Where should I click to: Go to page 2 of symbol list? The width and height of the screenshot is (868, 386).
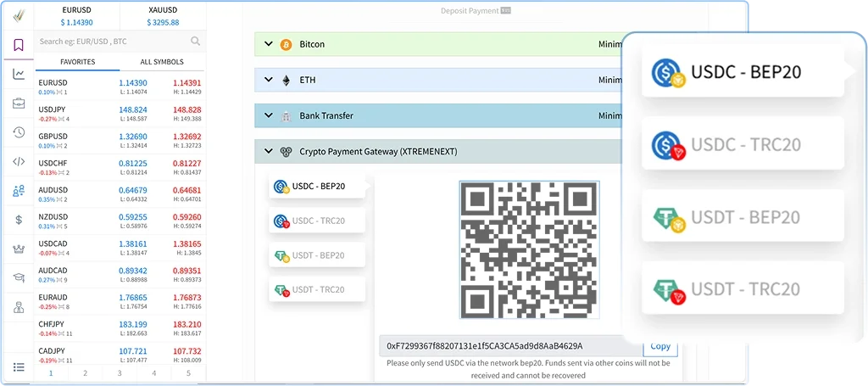coord(86,373)
